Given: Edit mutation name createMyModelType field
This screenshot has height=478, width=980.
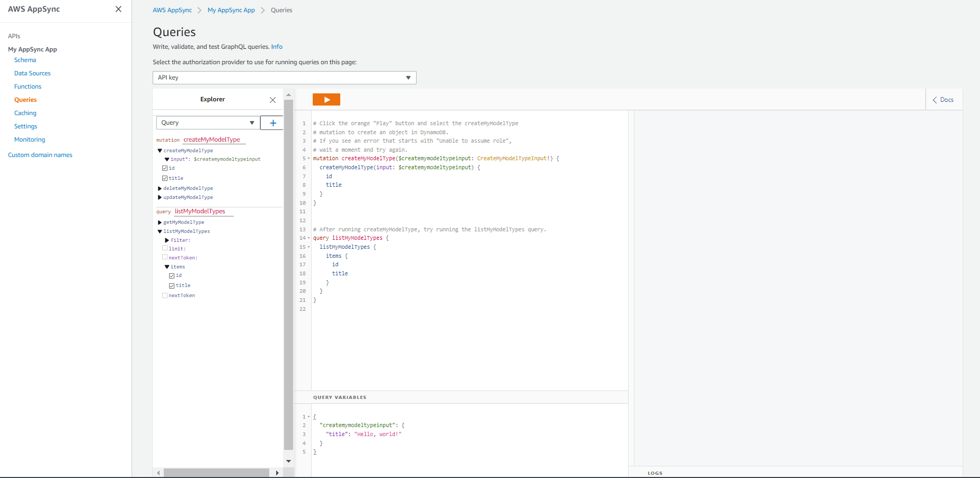Looking at the screenshot, I should tap(214, 140).
